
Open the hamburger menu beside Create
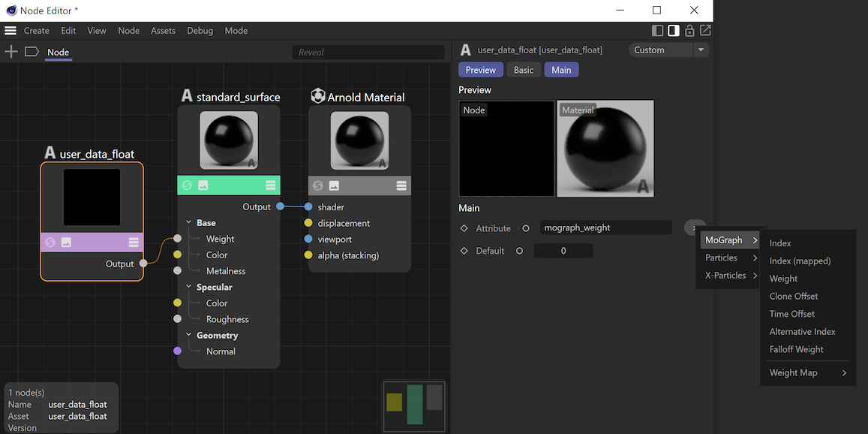point(11,31)
